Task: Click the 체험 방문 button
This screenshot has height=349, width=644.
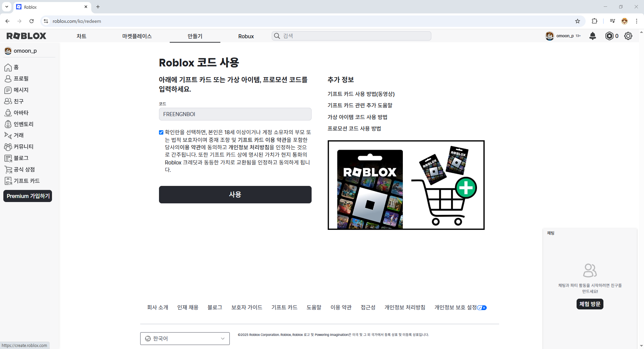Action: coord(590,304)
